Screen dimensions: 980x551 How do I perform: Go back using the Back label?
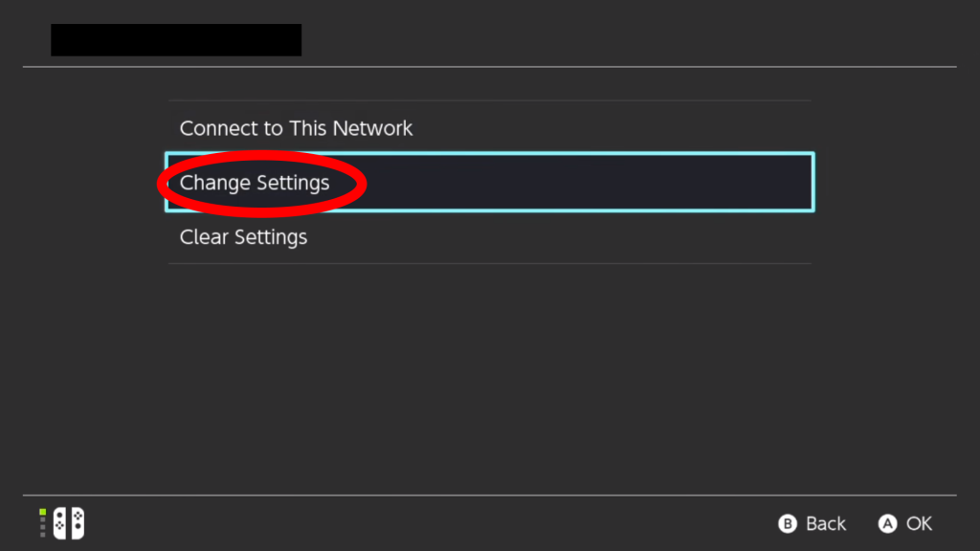[x=826, y=523]
